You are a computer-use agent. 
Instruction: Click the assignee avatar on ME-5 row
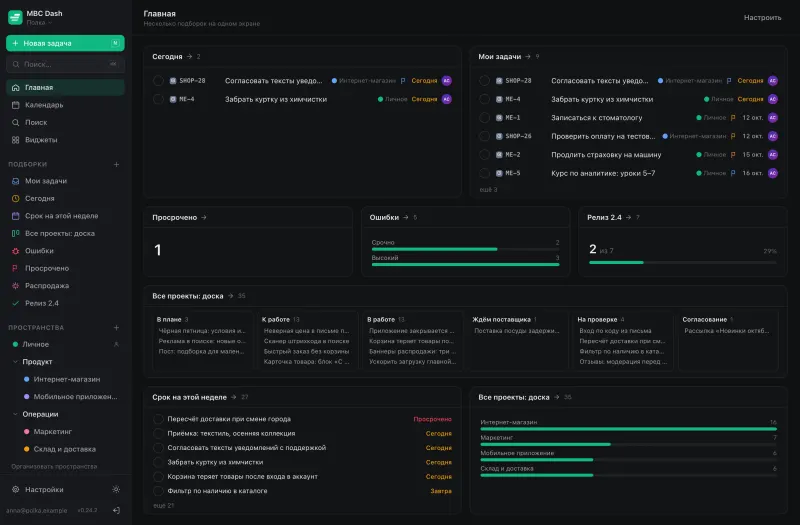coord(773,173)
